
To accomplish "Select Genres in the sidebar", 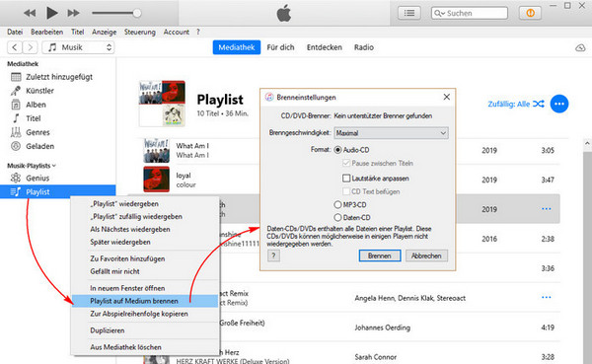I will pos(37,132).
